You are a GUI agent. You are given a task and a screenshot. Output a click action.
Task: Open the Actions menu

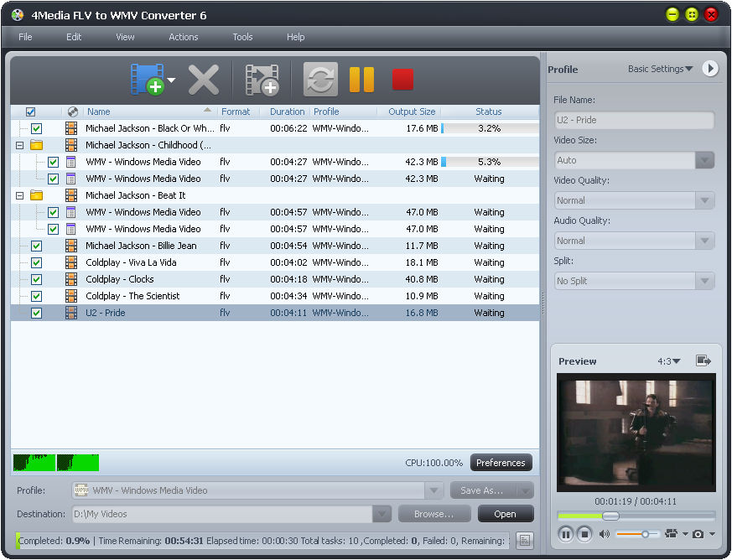(183, 37)
